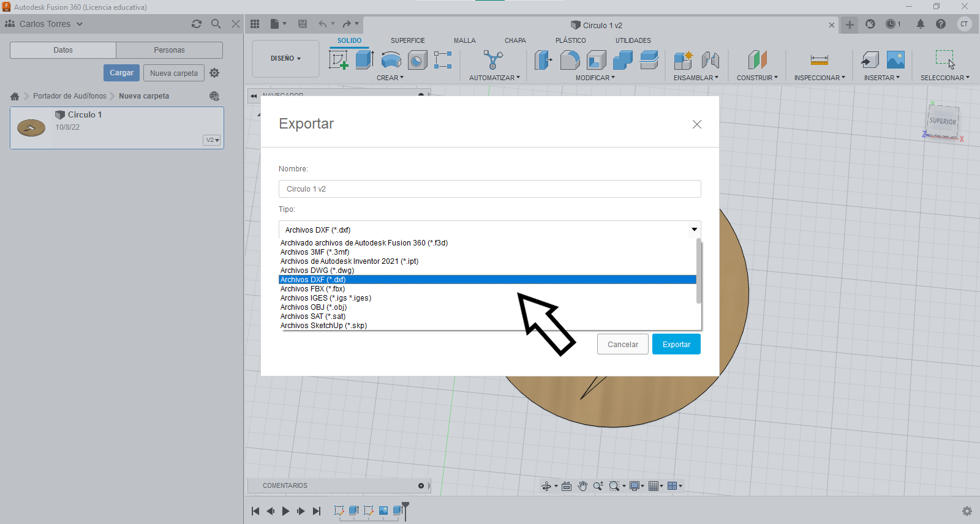Viewport: 980px width, 524px height.
Task: Create an Offset Plane
Action: (758, 60)
